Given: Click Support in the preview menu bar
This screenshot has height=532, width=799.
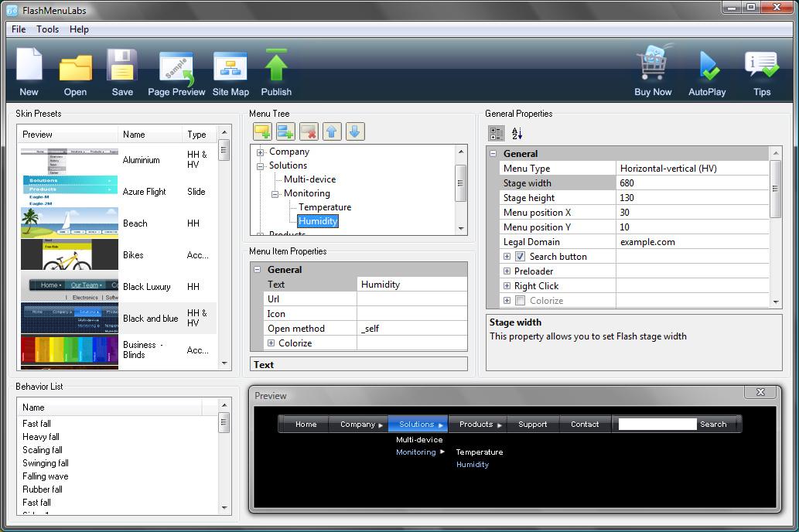Looking at the screenshot, I should coord(532,424).
